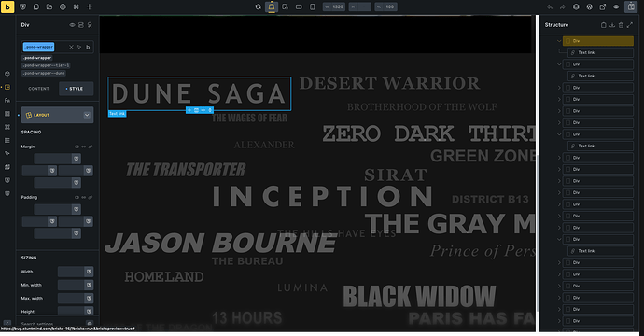Open active layout icon in left sidebar
Image resolution: width=644 pixels, height=336 pixels.
point(7,87)
